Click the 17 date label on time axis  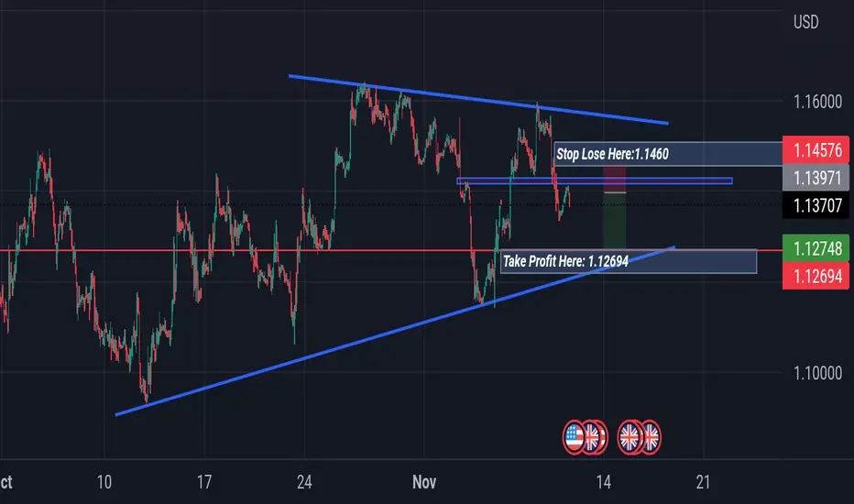(203, 482)
